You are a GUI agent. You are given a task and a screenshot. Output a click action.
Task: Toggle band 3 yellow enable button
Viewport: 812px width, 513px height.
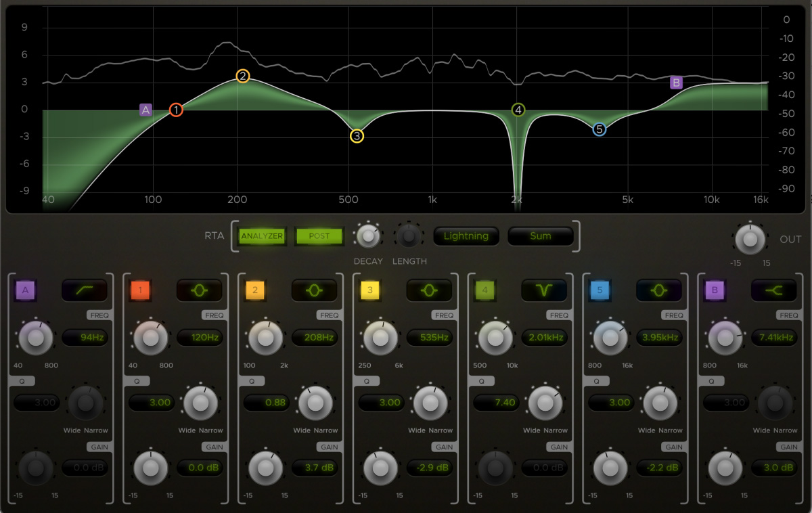pos(370,291)
